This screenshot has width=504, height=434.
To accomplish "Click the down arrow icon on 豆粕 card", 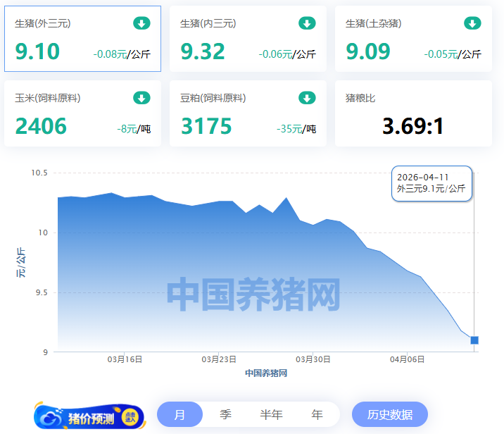I will tap(307, 98).
